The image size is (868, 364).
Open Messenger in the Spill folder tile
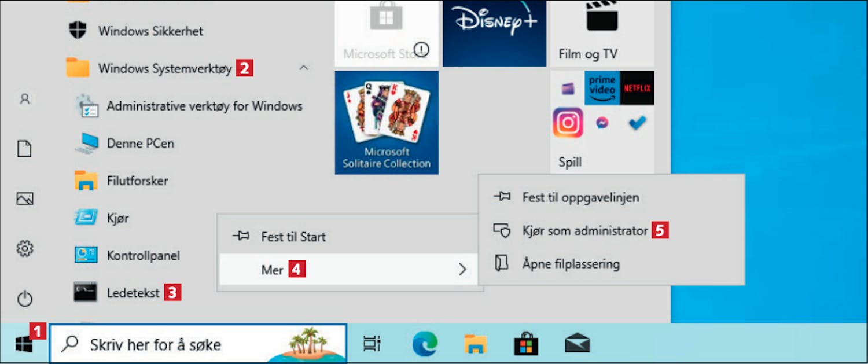pos(602,123)
